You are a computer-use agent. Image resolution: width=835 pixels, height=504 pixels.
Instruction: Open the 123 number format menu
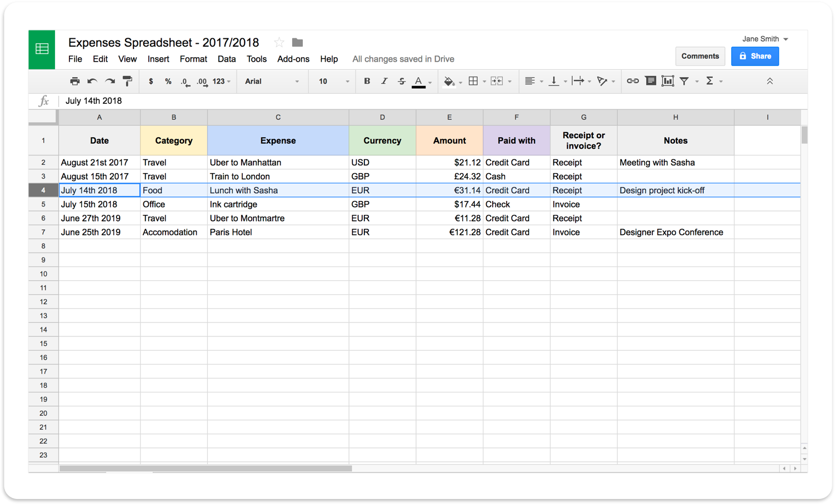pos(219,81)
